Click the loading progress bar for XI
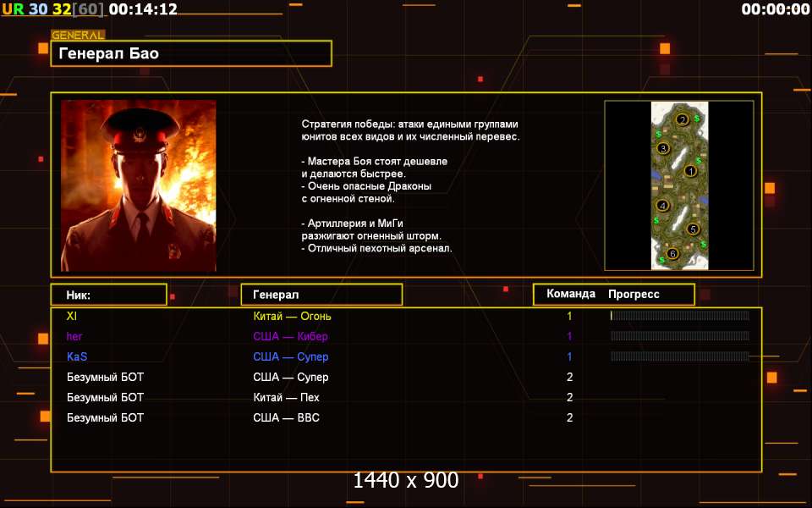Viewport: 812px width, 508px height. (x=679, y=316)
